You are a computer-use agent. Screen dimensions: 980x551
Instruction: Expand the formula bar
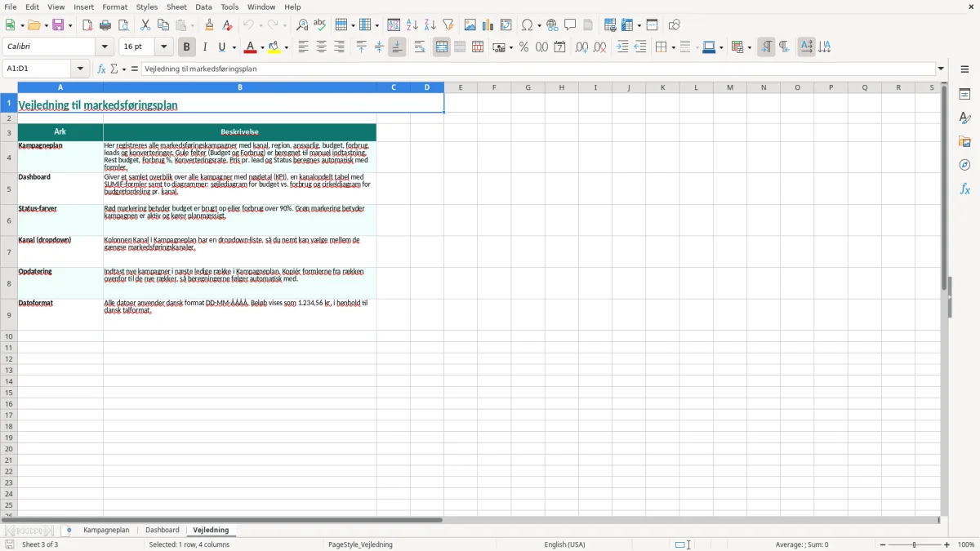click(x=941, y=69)
